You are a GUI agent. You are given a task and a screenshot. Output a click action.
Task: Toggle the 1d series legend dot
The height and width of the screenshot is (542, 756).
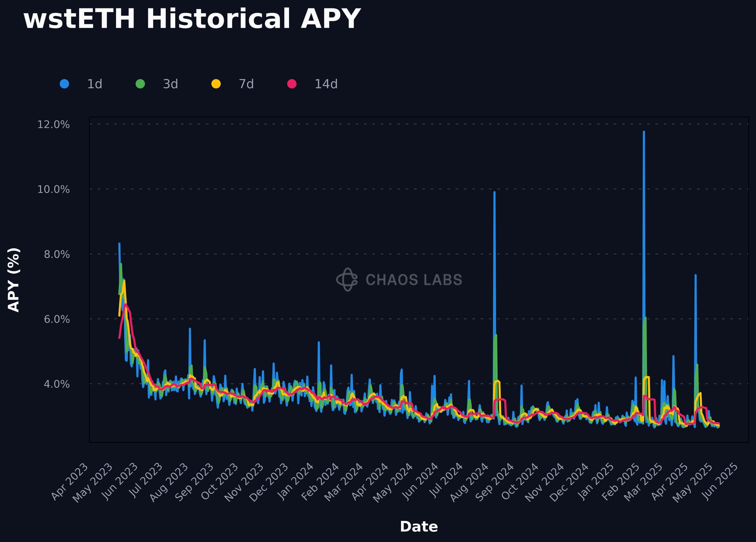point(64,84)
